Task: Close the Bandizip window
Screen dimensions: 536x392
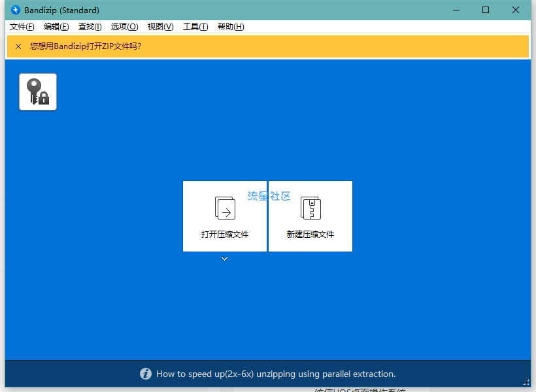Action: pos(516,10)
